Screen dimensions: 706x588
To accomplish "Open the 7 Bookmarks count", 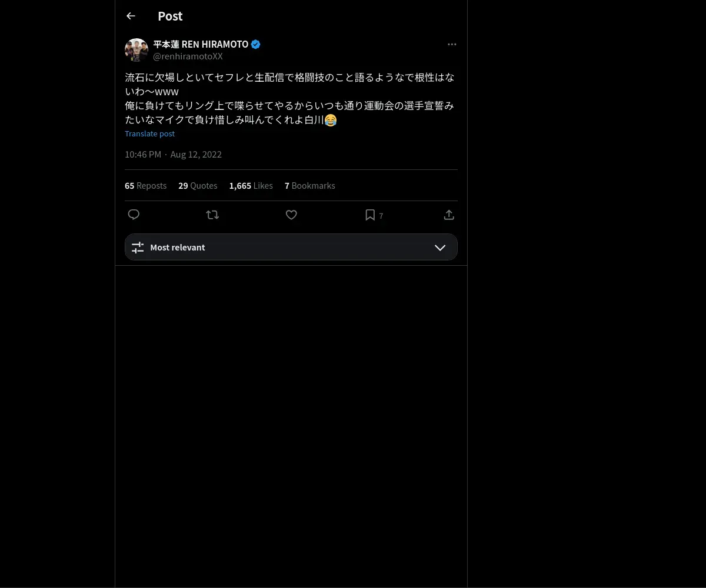I will point(309,185).
